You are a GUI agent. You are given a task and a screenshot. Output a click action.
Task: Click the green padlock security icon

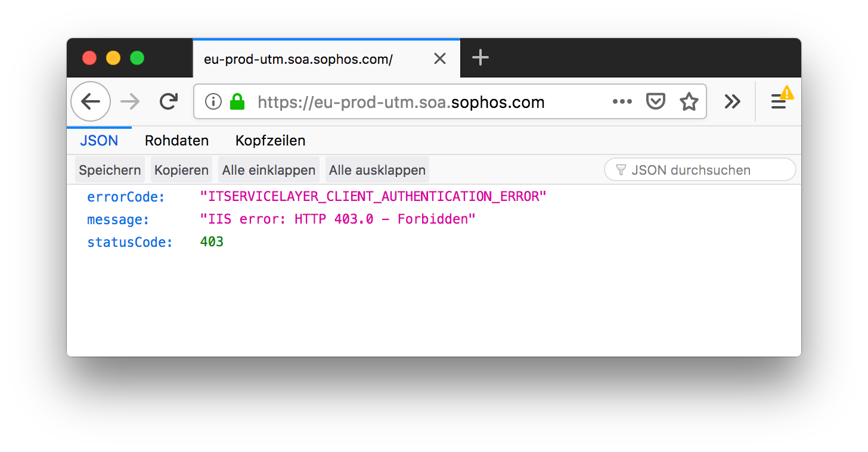(x=237, y=102)
